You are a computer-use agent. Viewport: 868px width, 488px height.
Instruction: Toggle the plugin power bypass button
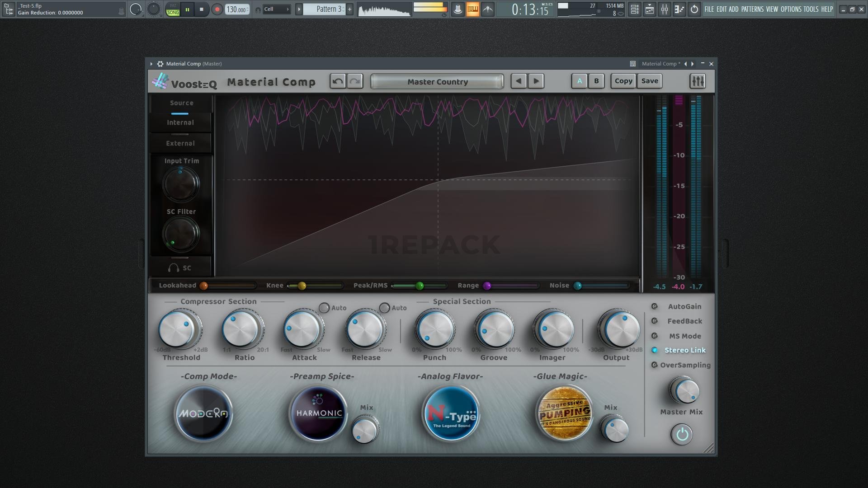[682, 435]
